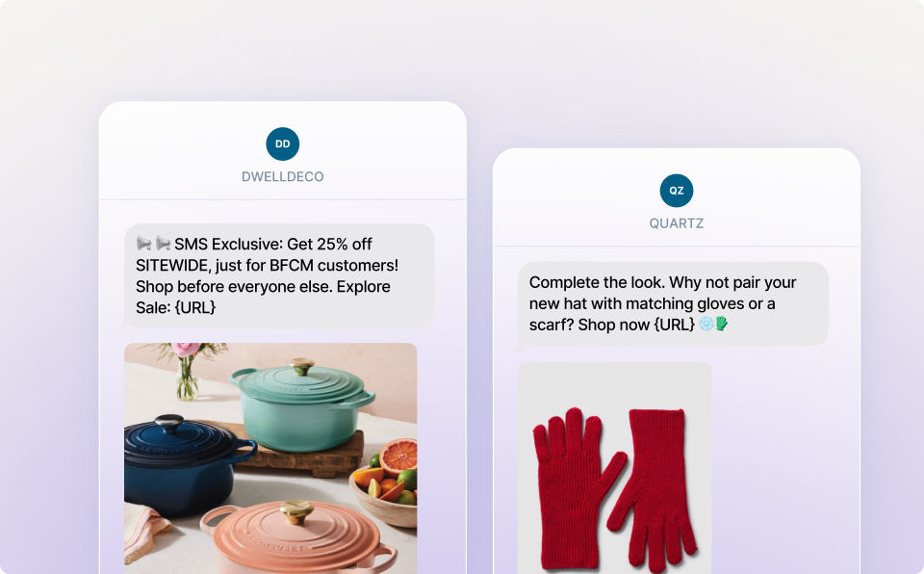This screenshot has width=924, height=574.
Task: Click the first megaphone emoji
Action: pyautogui.click(x=143, y=243)
